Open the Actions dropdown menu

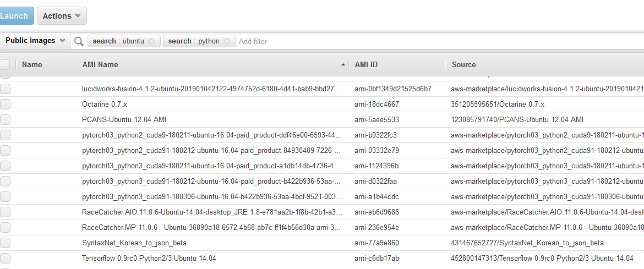click(x=62, y=15)
